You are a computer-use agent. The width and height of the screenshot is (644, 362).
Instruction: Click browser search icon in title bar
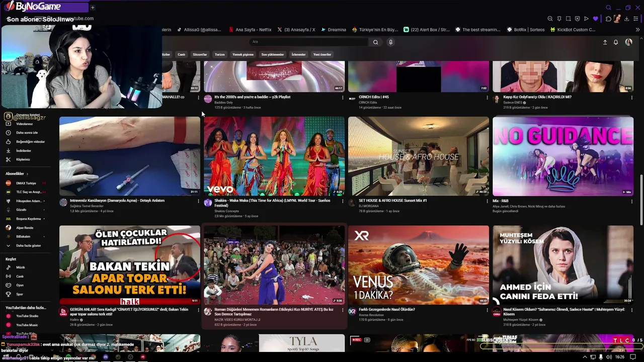coord(608,8)
